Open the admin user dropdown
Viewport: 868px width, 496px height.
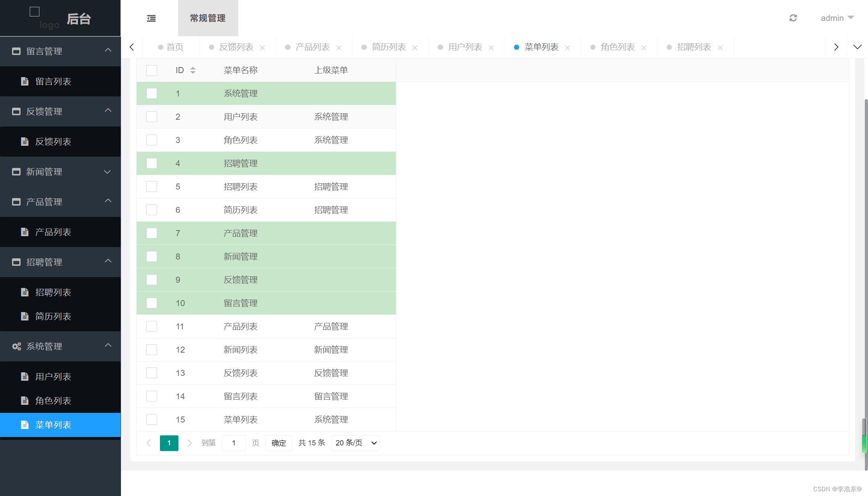click(837, 18)
